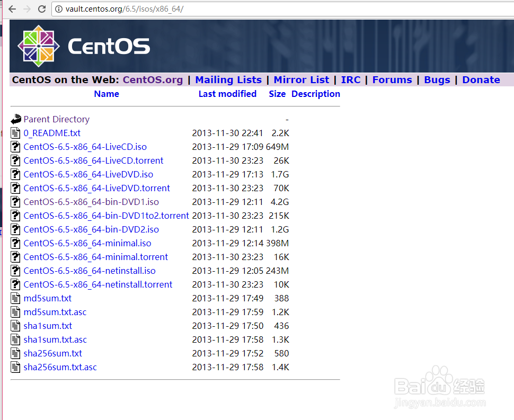Click the CentOS logo emblem
The height and width of the screenshot is (420, 514).
(39, 46)
